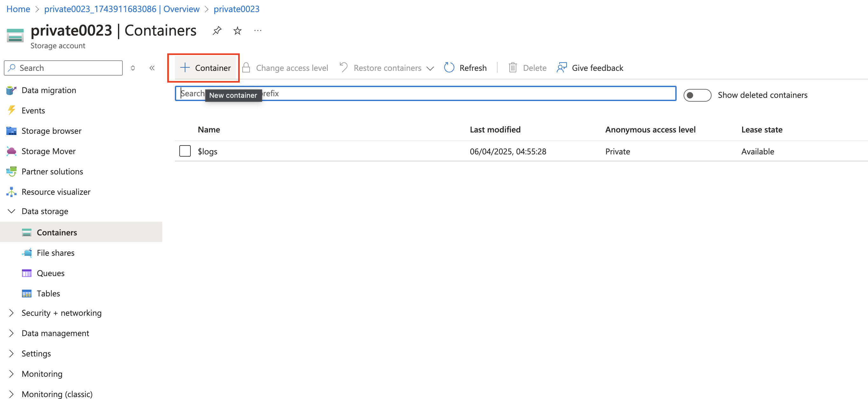Click the Show deleted containers label
This screenshot has width=868, height=399.
click(x=762, y=95)
